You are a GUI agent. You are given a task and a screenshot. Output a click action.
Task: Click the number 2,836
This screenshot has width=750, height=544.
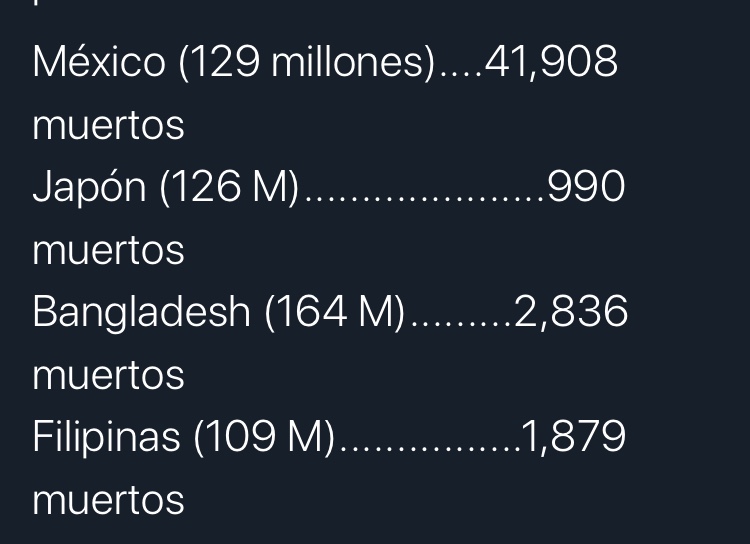(571, 312)
